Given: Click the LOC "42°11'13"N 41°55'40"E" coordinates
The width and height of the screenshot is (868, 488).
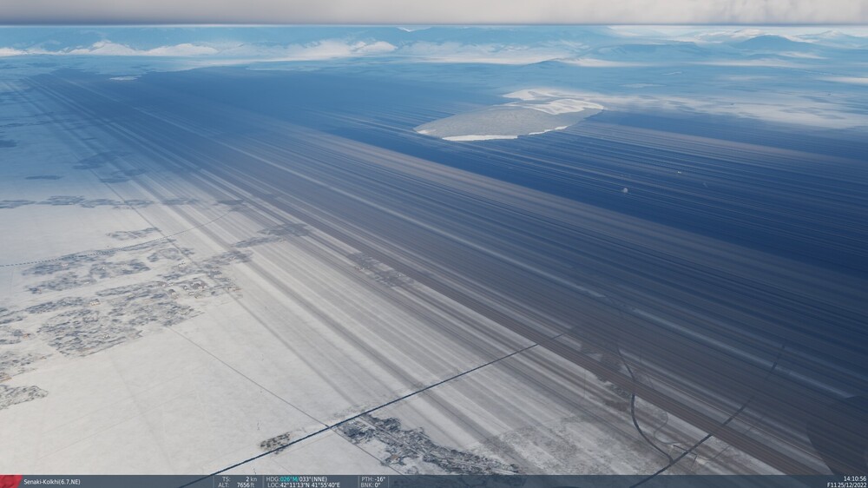Looking at the screenshot, I should click(311, 485).
